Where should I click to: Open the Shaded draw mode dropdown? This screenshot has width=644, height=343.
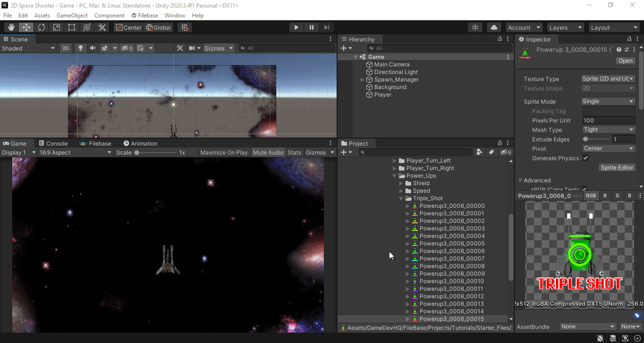28,48
